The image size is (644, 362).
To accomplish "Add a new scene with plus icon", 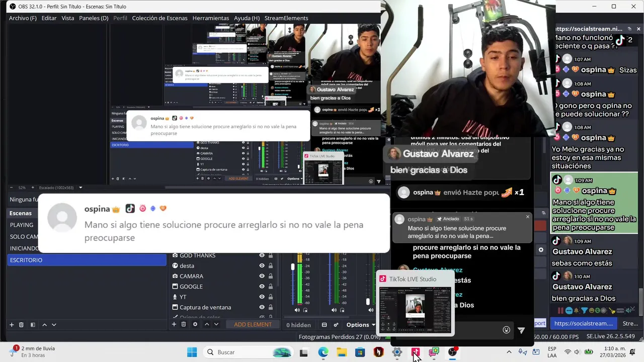I will (x=12, y=325).
